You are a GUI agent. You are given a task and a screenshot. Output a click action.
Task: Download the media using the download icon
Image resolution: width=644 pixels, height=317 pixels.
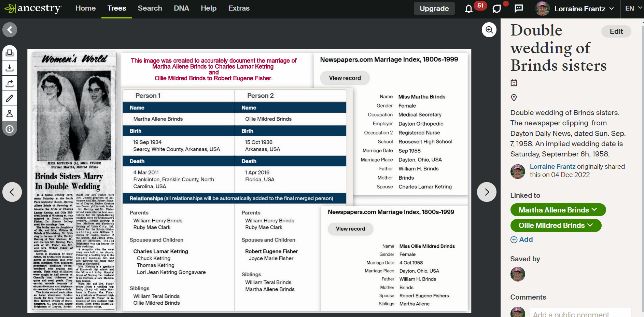point(10,68)
